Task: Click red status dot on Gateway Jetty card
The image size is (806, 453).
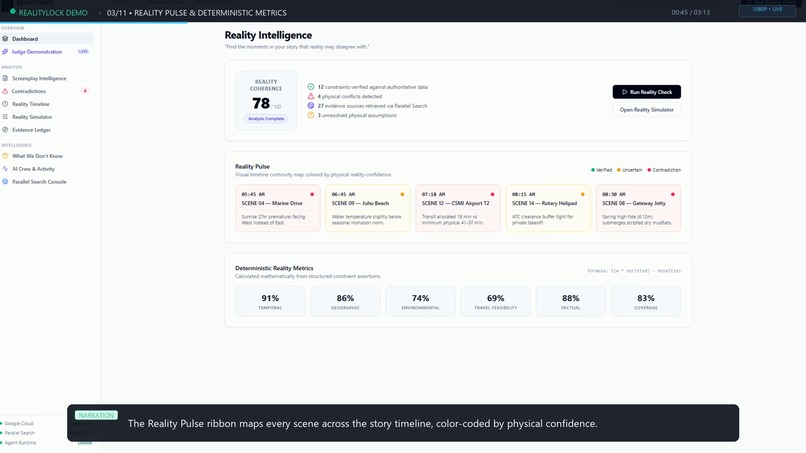Action: pos(673,194)
